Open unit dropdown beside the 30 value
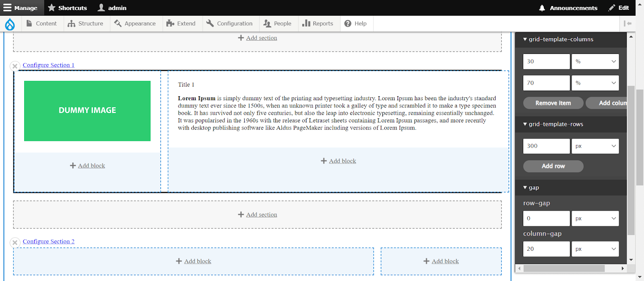 [x=595, y=62]
